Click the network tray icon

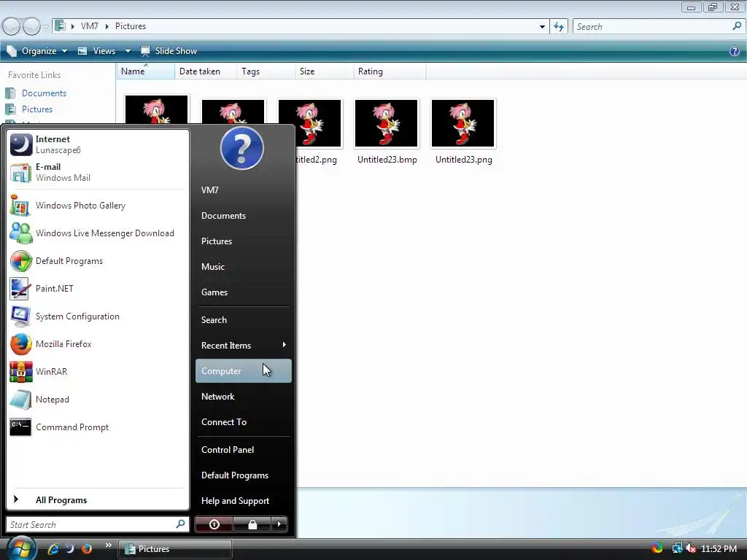[x=676, y=548]
